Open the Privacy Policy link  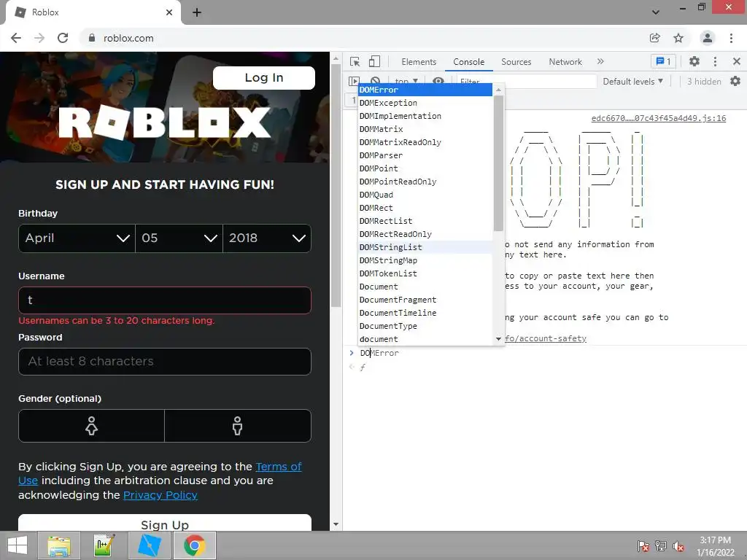pyautogui.click(x=160, y=495)
